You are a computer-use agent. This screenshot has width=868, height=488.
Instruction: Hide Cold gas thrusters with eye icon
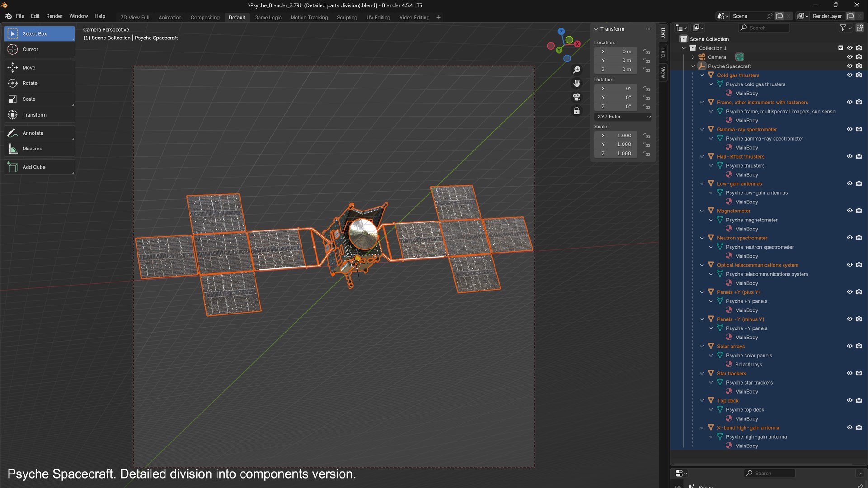[x=849, y=75]
